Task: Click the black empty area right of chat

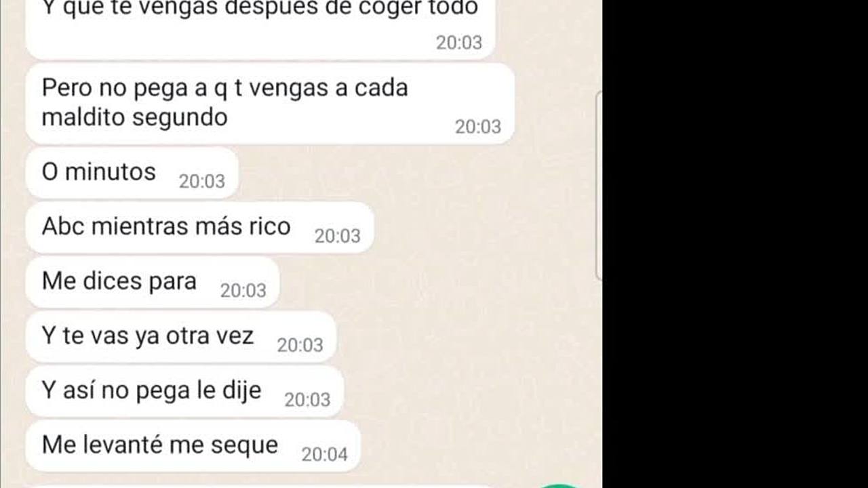Action: click(735, 244)
